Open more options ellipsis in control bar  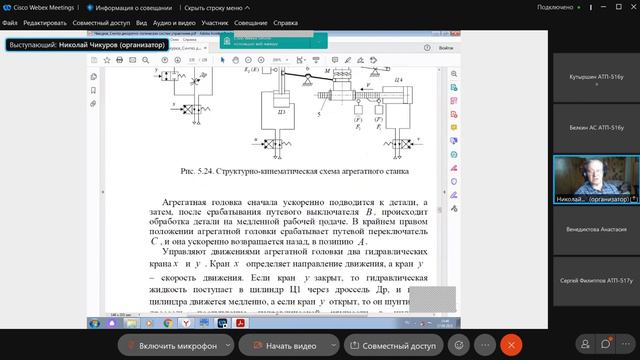point(485,345)
